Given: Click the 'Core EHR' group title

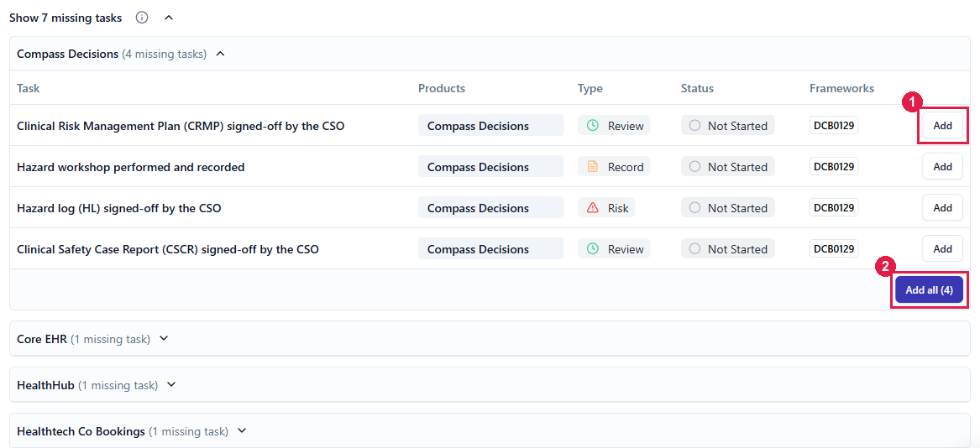Looking at the screenshot, I should 42,339.
